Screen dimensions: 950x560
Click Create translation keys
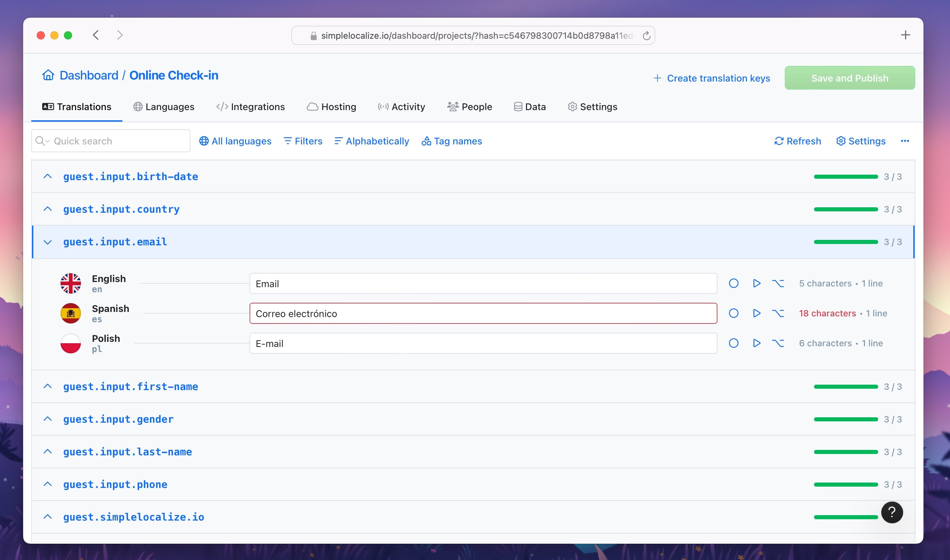coord(711,78)
